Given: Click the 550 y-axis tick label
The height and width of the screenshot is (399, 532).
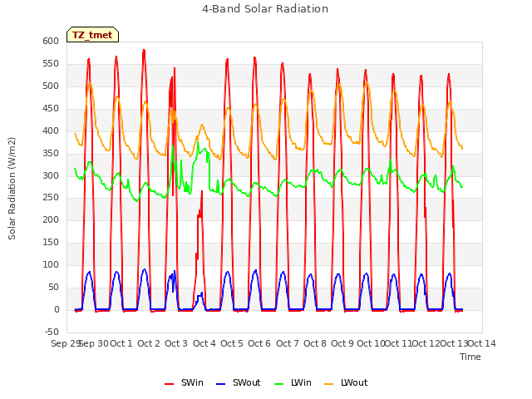Looking at the screenshot, I should pyautogui.click(x=51, y=63).
